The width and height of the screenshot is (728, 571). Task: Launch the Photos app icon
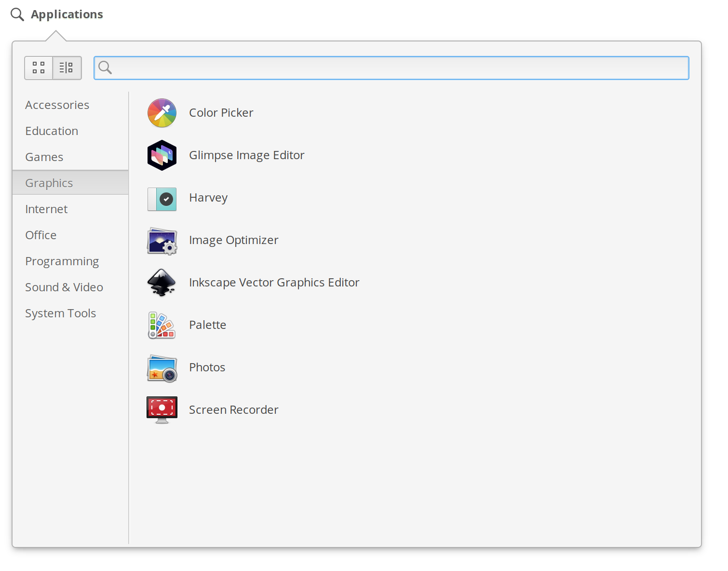pyautogui.click(x=162, y=368)
